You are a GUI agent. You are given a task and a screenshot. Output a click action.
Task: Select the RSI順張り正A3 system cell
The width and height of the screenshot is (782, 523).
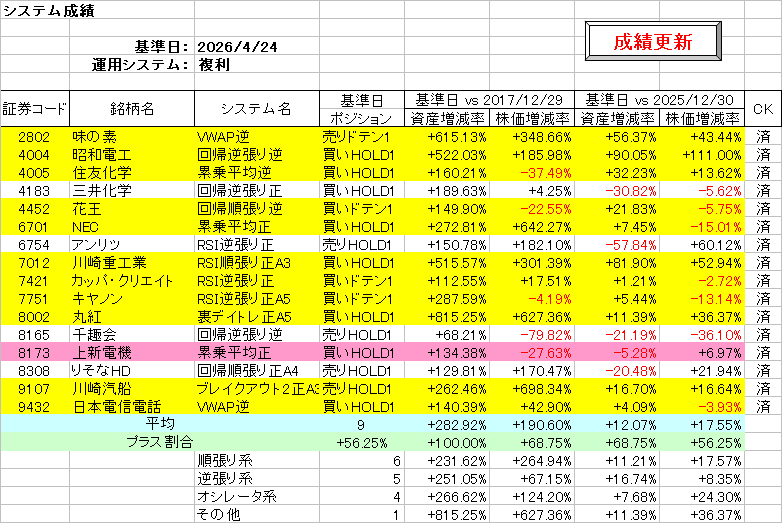pyautogui.click(x=257, y=262)
